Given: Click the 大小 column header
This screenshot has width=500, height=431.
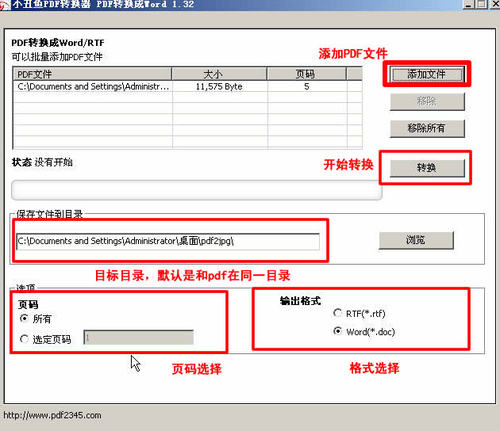Looking at the screenshot, I should click(219, 74).
